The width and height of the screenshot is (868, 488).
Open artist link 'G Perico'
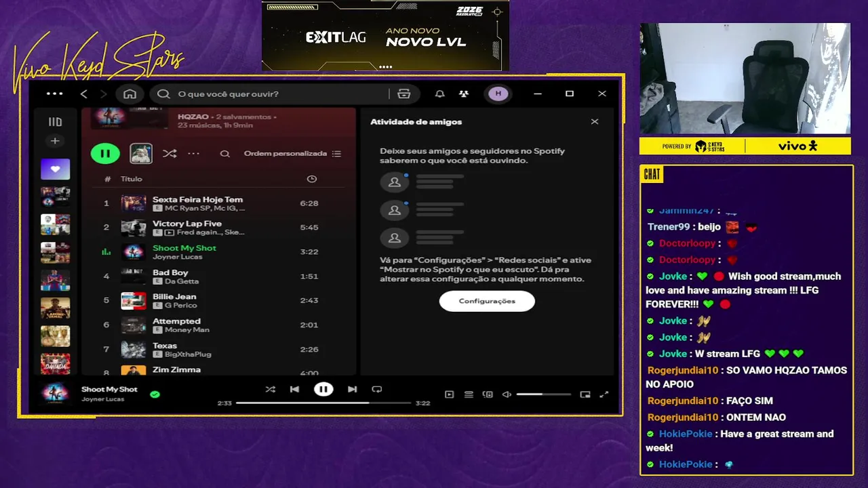(180, 306)
